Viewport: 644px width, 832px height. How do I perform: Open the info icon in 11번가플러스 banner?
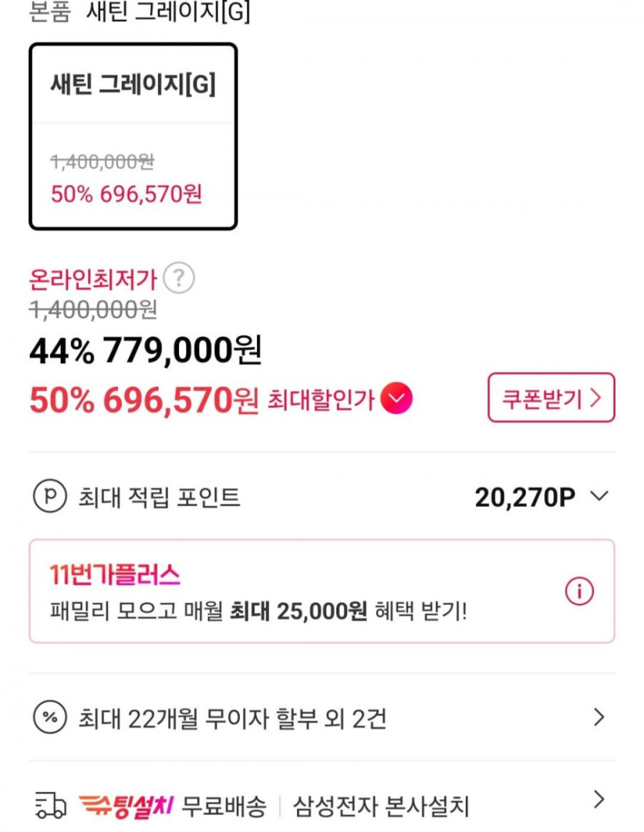pos(579,591)
